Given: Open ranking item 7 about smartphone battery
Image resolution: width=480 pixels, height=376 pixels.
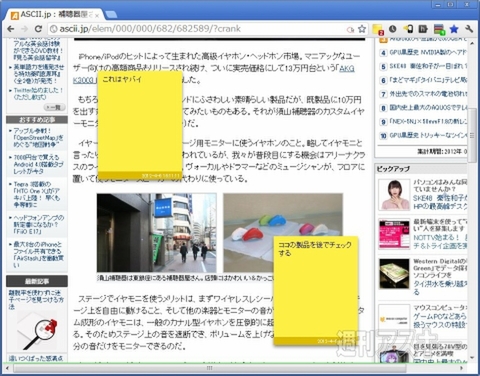Looking at the screenshot, I should pyautogui.click(x=428, y=94).
